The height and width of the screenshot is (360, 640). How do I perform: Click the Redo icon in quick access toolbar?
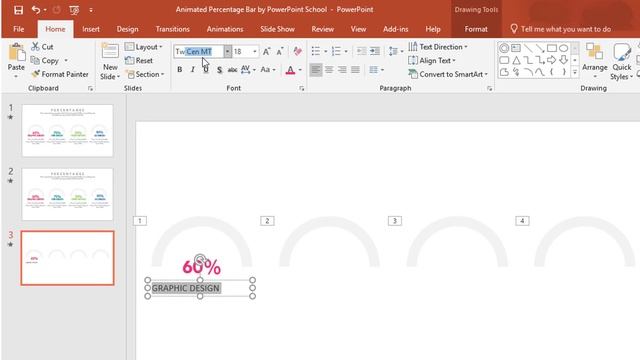[57, 10]
